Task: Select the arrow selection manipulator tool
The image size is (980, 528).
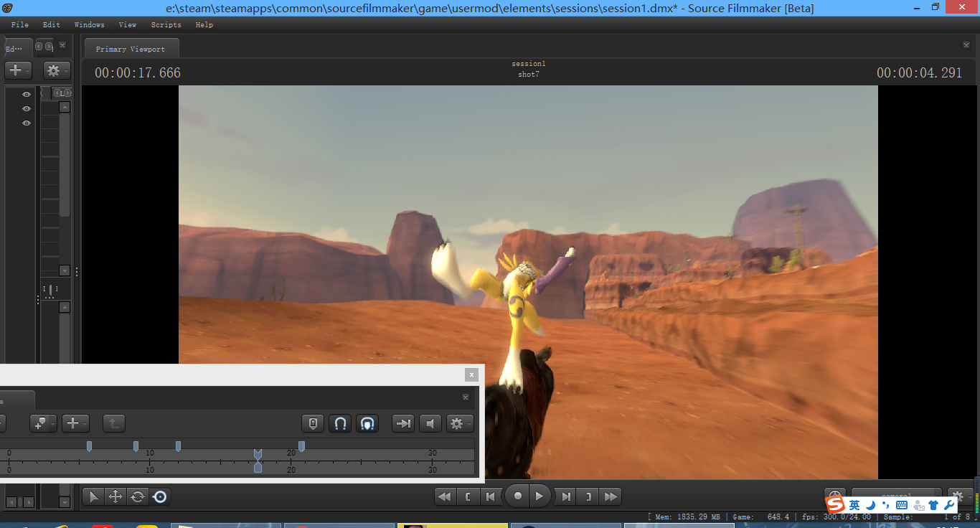Action: pos(94,496)
